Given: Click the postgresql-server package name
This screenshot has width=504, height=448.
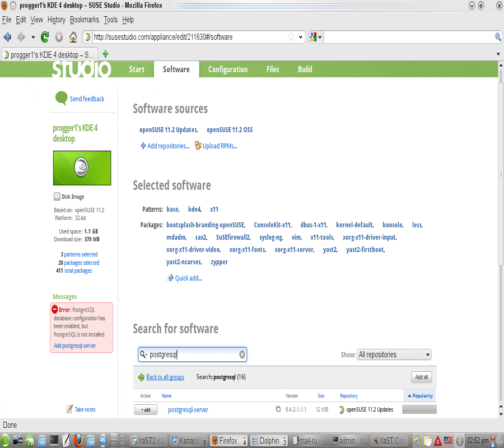Looking at the screenshot, I should [x=188, y=410].
